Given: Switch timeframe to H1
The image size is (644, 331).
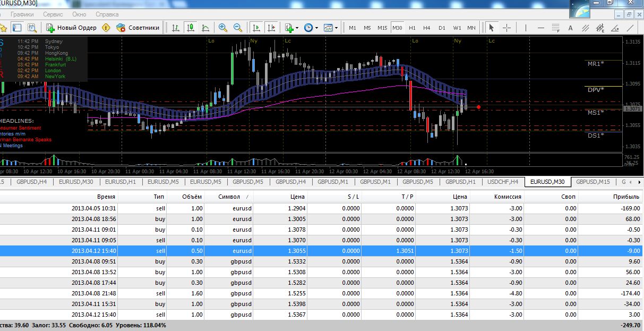Looking at the screenshot, I should [x=412, y=28].
